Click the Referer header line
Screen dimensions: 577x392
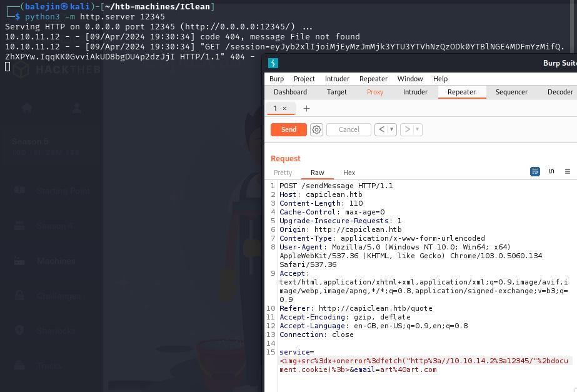[356, 308]
